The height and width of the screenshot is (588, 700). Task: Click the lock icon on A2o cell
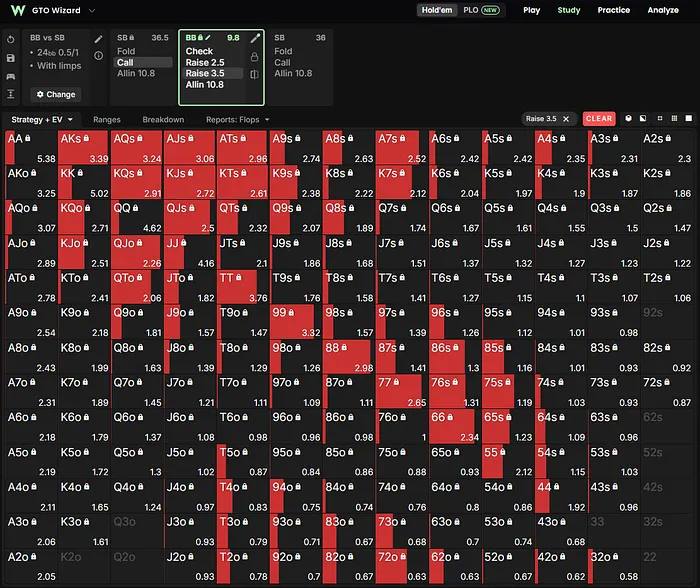pos(33,557)
